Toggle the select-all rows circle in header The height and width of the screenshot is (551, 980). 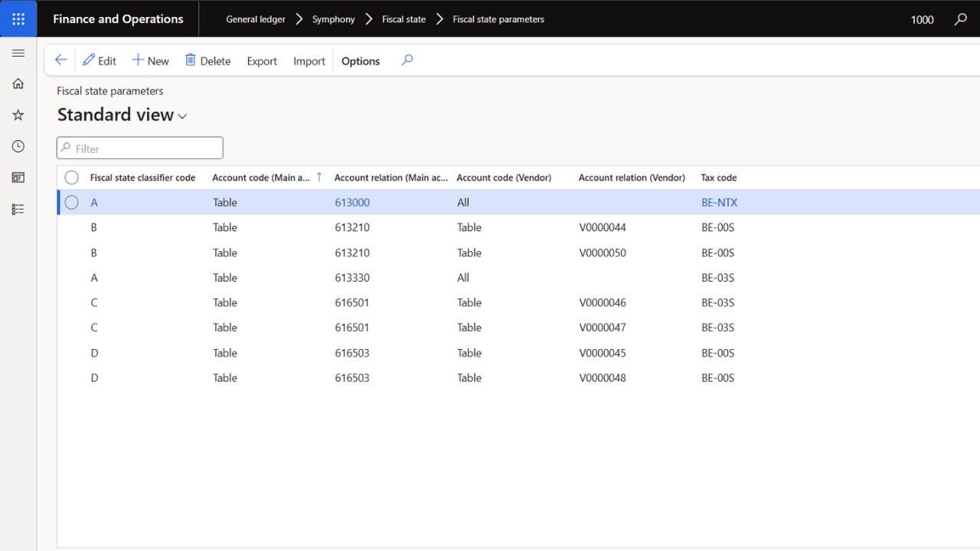click(71, 178)
